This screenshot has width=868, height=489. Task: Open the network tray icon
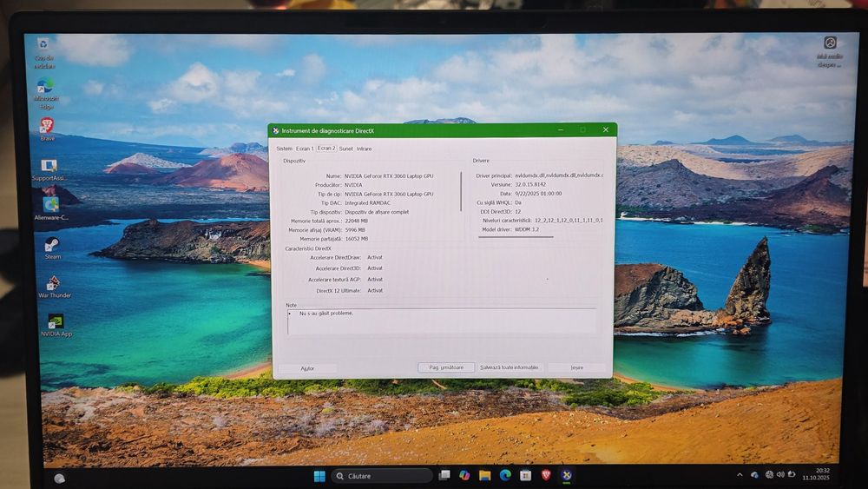[x=769, y=474]
